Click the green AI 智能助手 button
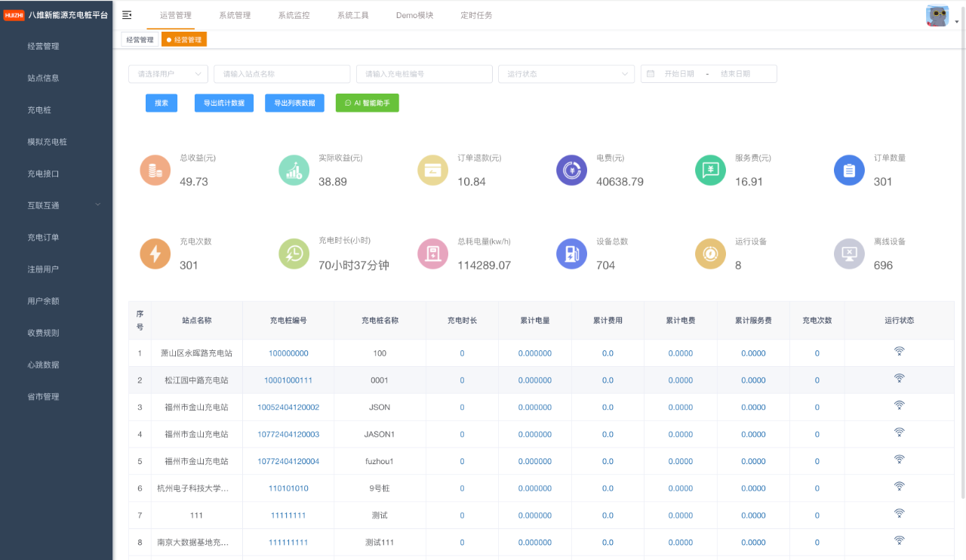 tap(367, 103)
